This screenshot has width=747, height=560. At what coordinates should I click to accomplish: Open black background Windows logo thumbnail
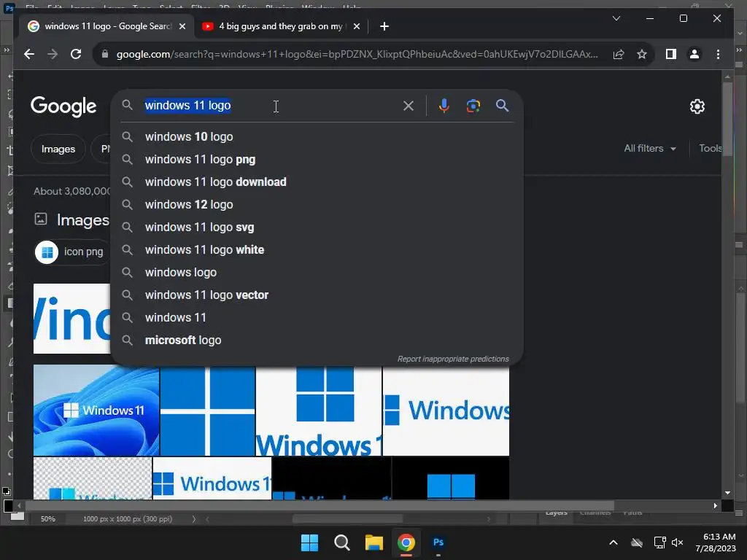click(x=451, y=478)
